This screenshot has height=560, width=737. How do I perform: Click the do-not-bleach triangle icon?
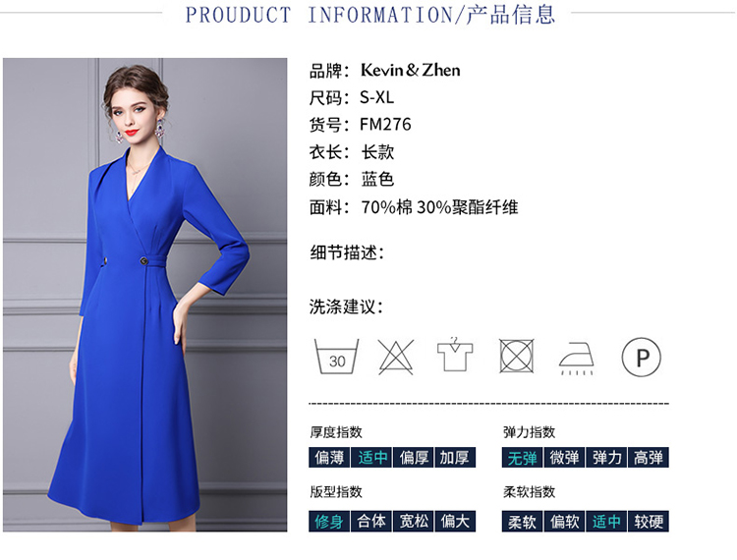click(x=396, y=357)
